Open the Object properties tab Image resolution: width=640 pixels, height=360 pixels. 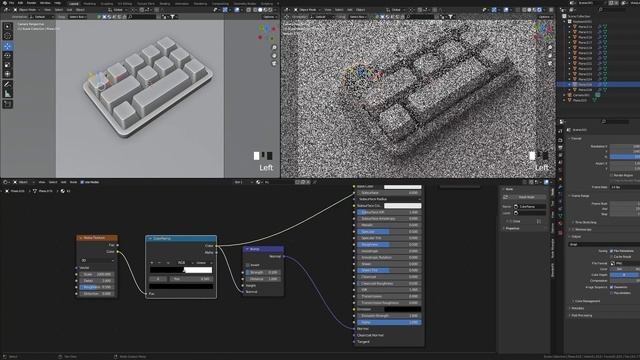coord(560,179)
